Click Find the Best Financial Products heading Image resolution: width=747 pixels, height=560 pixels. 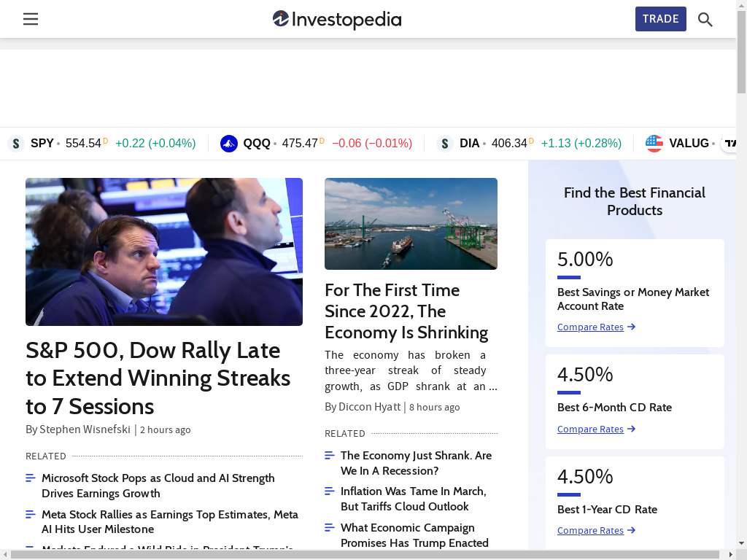[x=635, y=201]
